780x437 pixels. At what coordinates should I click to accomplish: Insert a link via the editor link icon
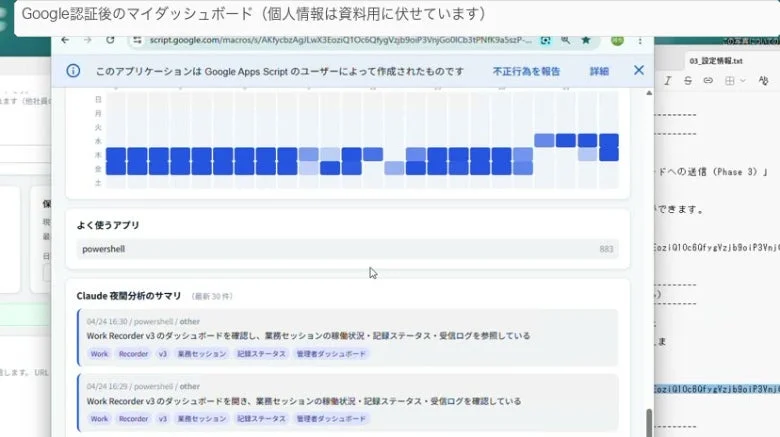click(708, 80)
